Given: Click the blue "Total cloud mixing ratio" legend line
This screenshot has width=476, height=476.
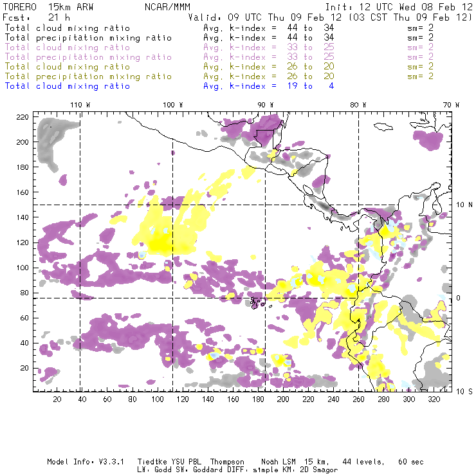Looking at the screenshot, I should click(68, 86).
